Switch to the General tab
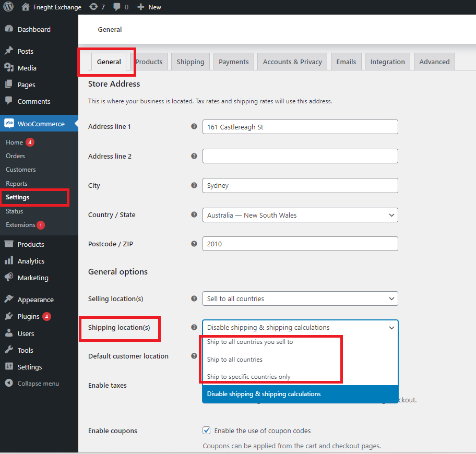 tap(109, 62)
